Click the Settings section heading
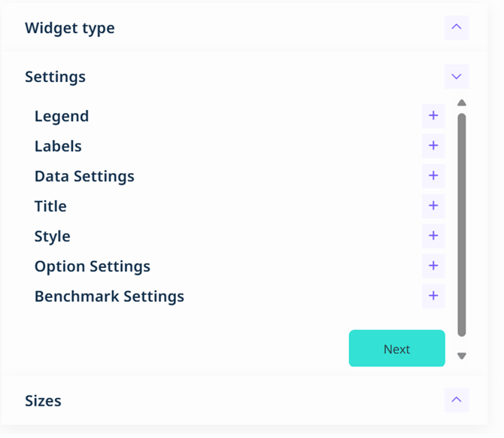This screenshot has width=504, height=438. coord(55,77)
